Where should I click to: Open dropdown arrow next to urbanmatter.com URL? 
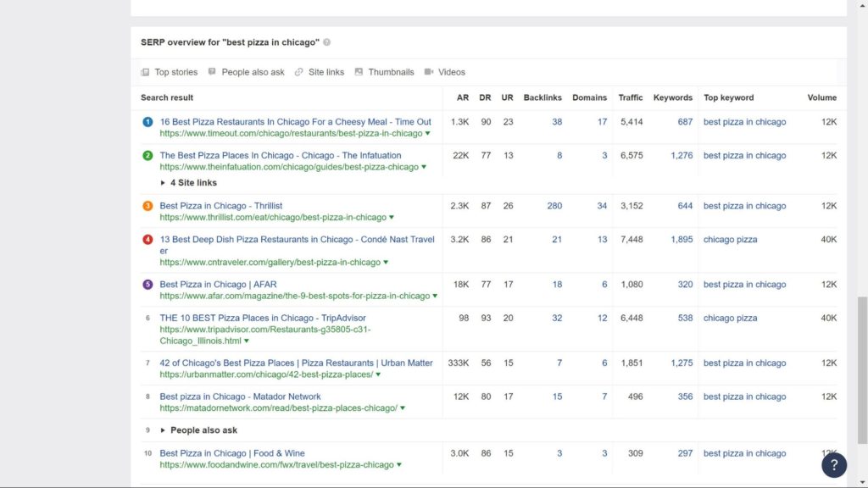pyautogui.click(x=379, y=374)
